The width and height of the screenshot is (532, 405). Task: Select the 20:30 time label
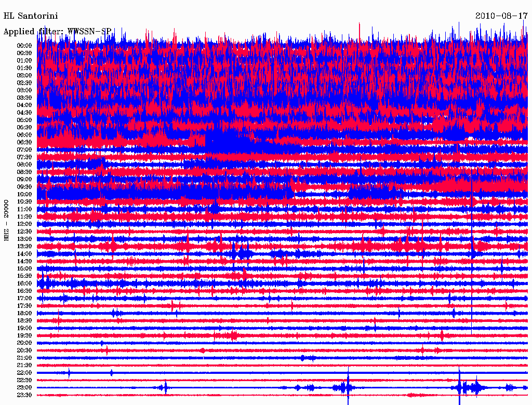tap(24, 350)
